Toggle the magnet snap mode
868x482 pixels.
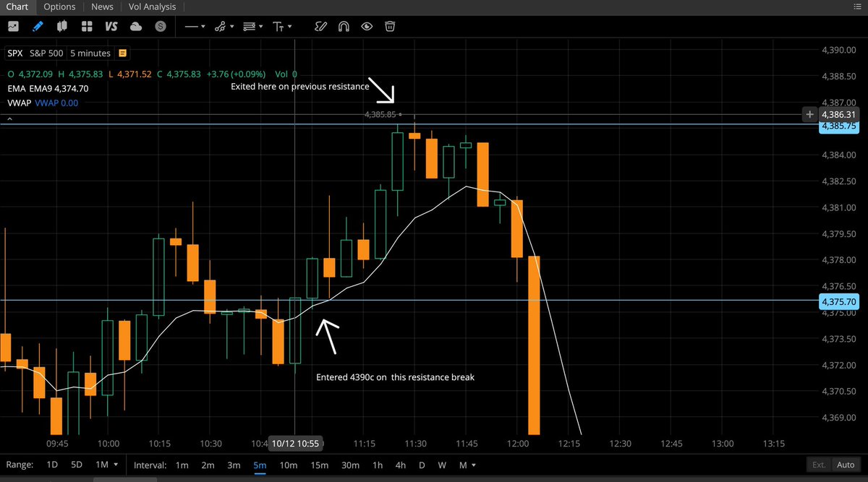pos(344,26)
